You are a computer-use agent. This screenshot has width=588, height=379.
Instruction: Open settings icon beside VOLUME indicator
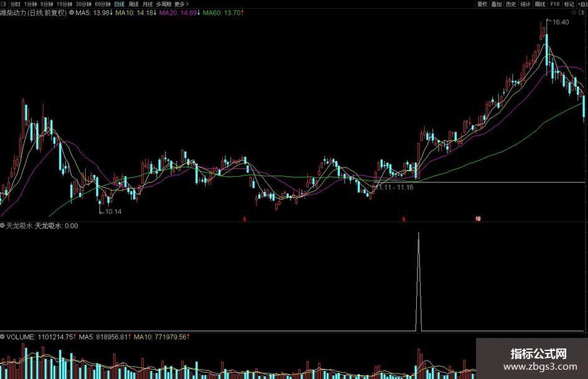pos(2,337)
